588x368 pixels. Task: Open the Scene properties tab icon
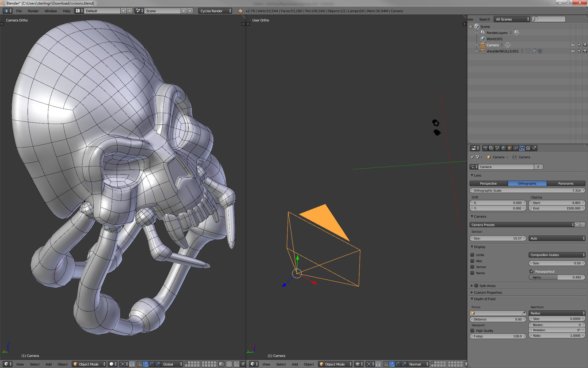(x=497, y=148)
